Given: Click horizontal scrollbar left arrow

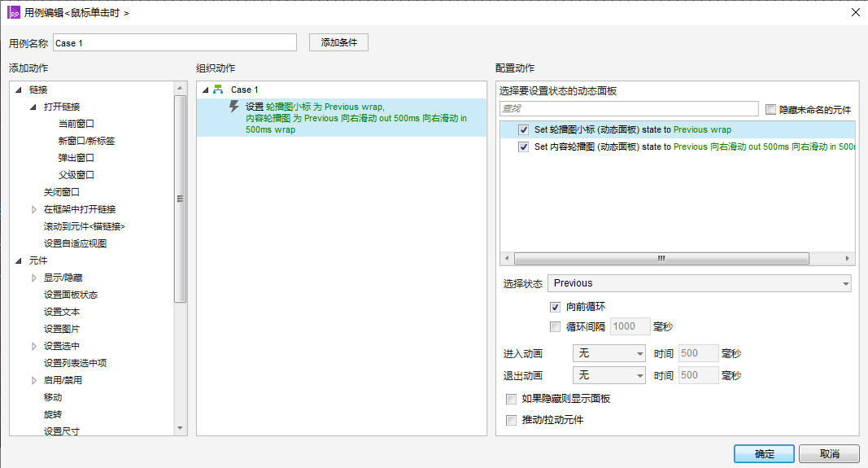Looking at the screenshot, I should [507, 259].
